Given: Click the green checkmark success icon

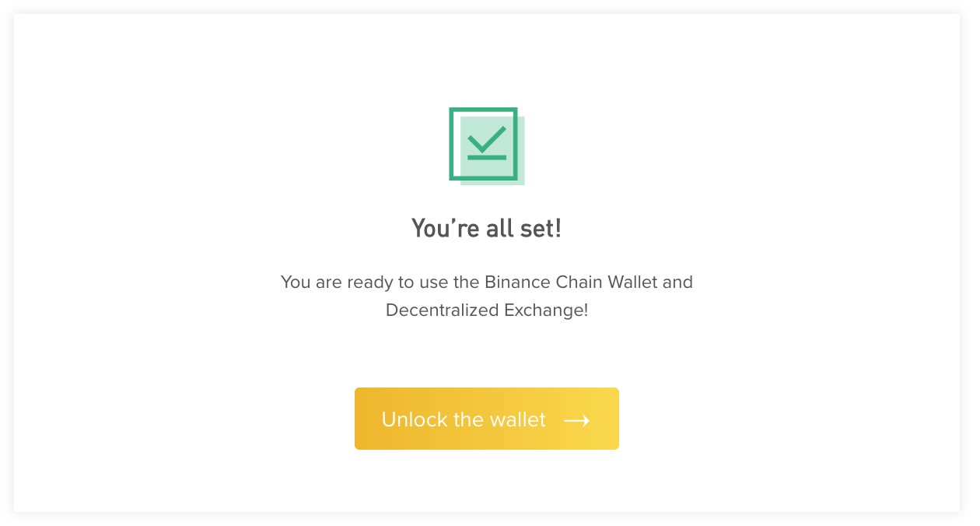Looking at the screenshot, I should coord(486,146).
